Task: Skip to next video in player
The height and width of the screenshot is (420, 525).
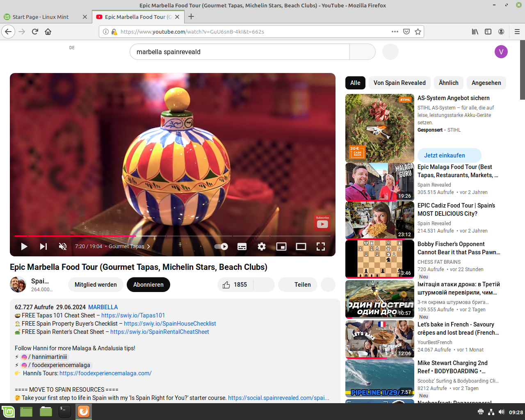Action: [43, 247]
